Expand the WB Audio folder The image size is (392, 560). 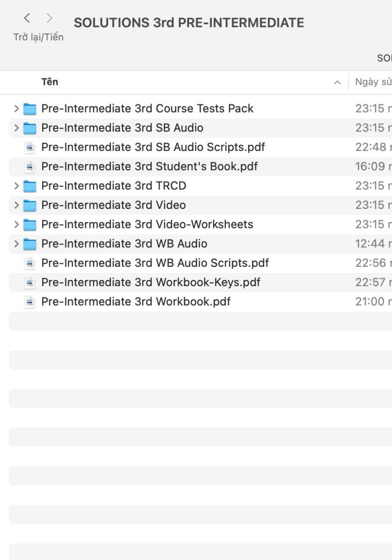pyautogui.click(x=16, y=244)
